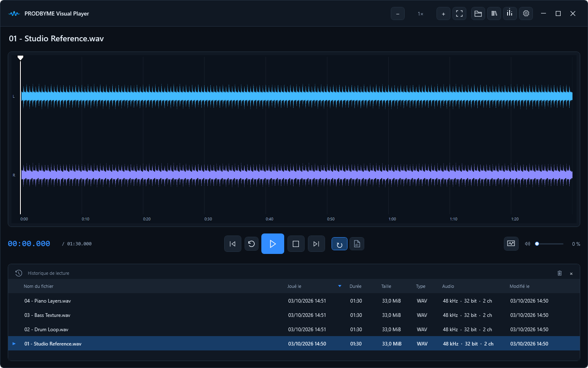Viewport: 588px width, 368px height.
Task: Click the speaker mute icon
Action: click(528, 244)
